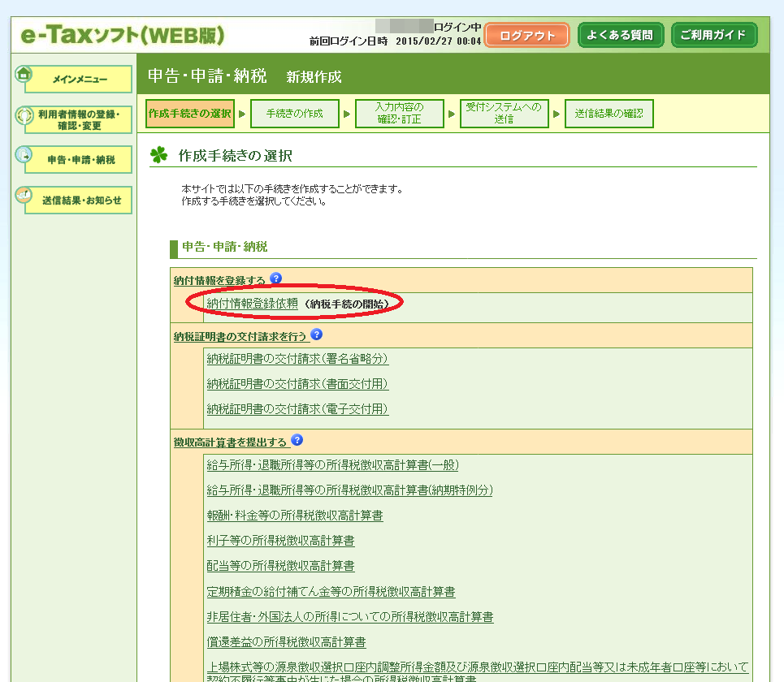The width and height of the screenshot is (784, 682).
Task: Choose 納税証明書の交付請求(書面交付用)
Action: click(297, 383)
